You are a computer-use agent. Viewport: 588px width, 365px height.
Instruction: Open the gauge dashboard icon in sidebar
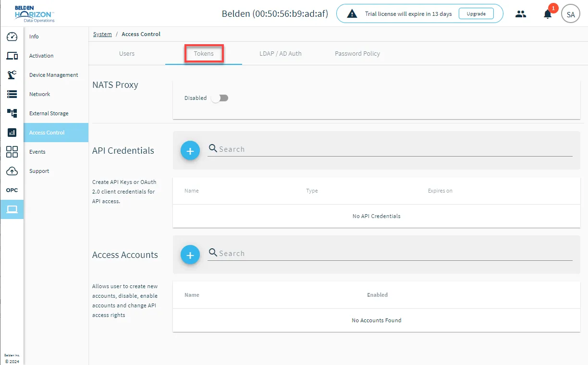[x=12, y=36]
